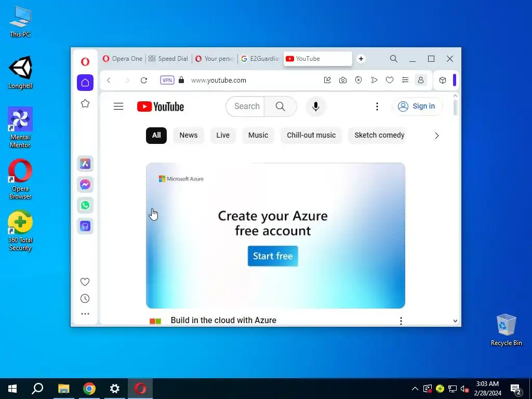The height and width of the screenshot is (399, 532).
Task: Select the Mental Mentor desktop shortcut
Action: (20, 128)
